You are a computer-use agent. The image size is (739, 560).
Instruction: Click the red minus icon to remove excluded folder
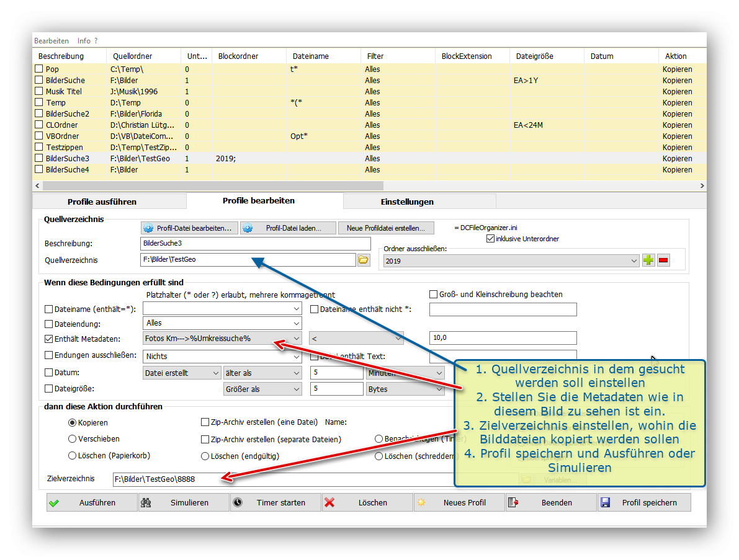663,260
